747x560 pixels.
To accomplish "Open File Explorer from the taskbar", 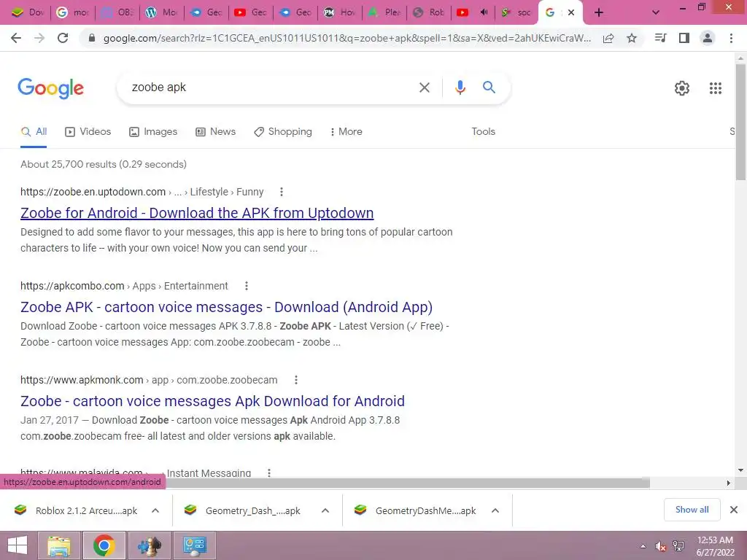I will (x=59, y=545).
